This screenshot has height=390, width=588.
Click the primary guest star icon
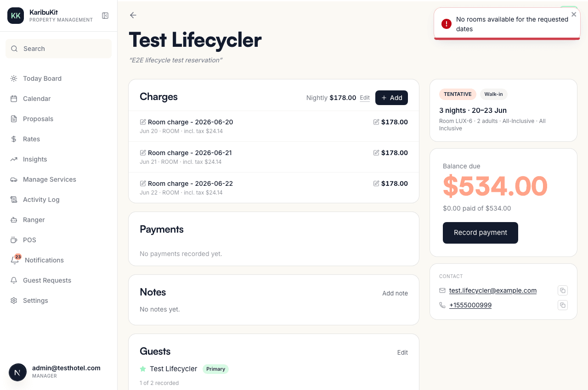(143, 369)
